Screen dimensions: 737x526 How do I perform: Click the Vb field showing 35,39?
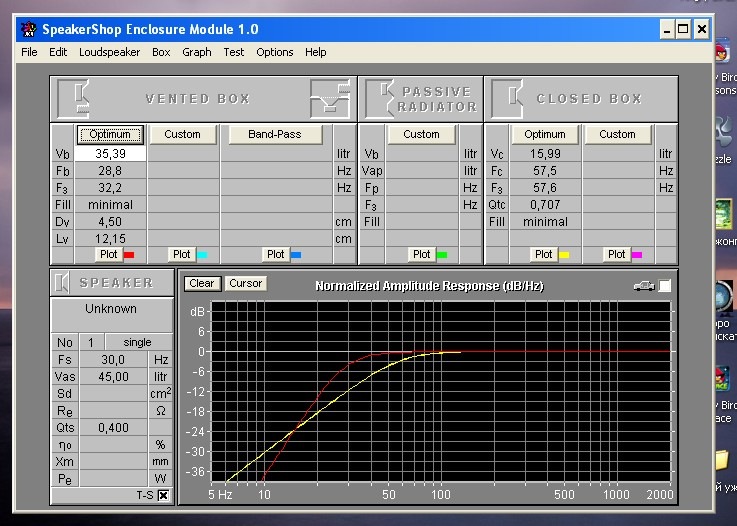[x=110, y=154]
